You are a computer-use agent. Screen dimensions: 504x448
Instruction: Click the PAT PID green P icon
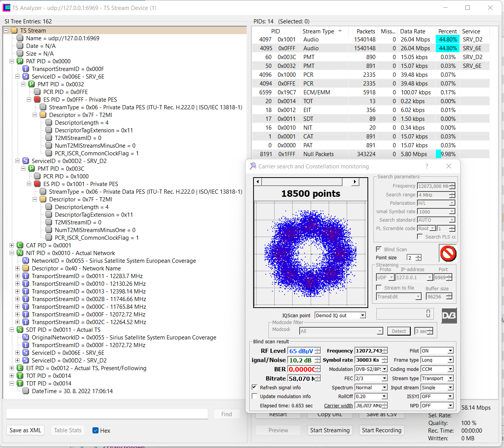20,61
